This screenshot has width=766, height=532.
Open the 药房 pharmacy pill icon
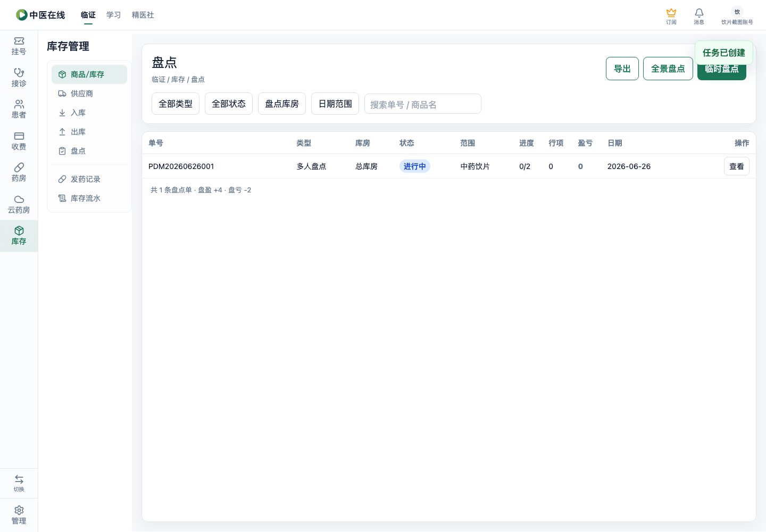tap(19, 167)
